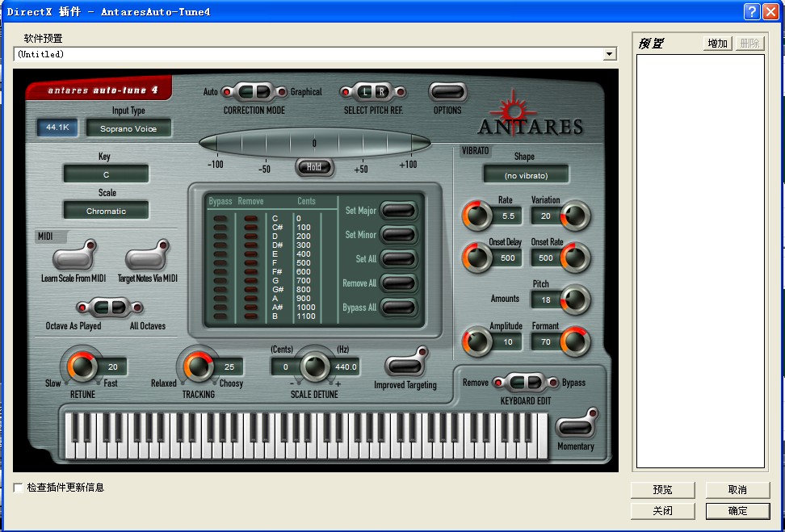Click the vibrato Rate knob

477,216
